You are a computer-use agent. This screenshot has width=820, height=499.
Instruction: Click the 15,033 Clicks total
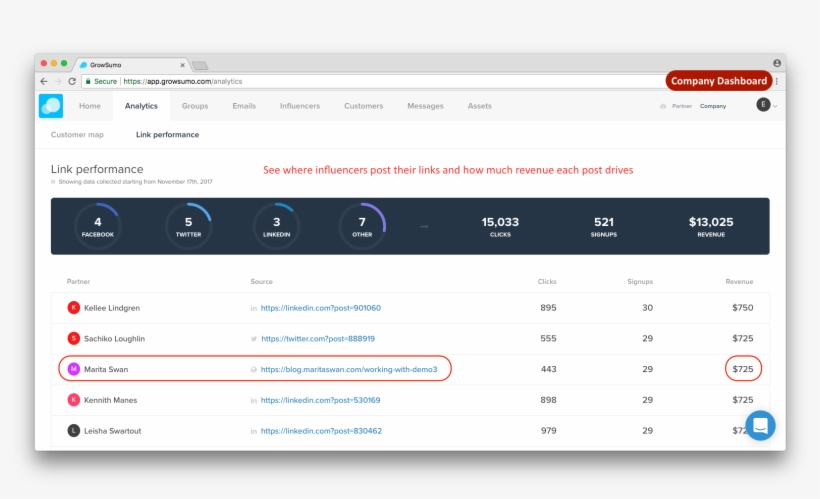pos(500,226)
